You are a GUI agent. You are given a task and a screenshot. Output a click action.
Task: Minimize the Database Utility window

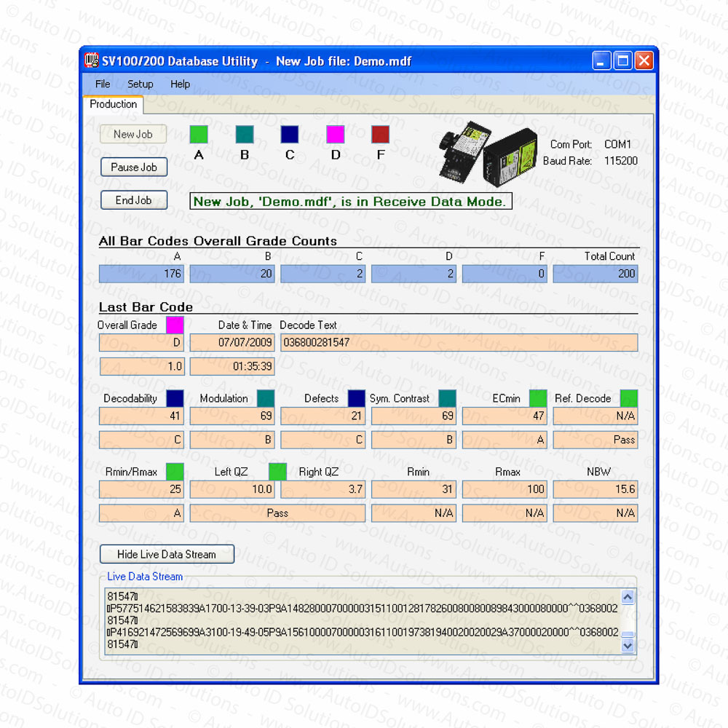tap(601, 61)
